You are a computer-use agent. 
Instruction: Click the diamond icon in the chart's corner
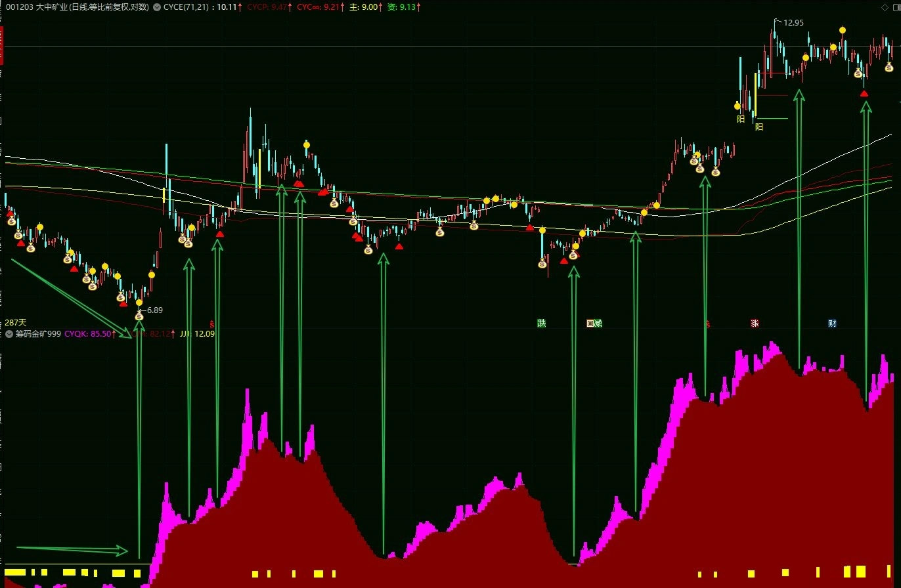(x=884, y=7)
